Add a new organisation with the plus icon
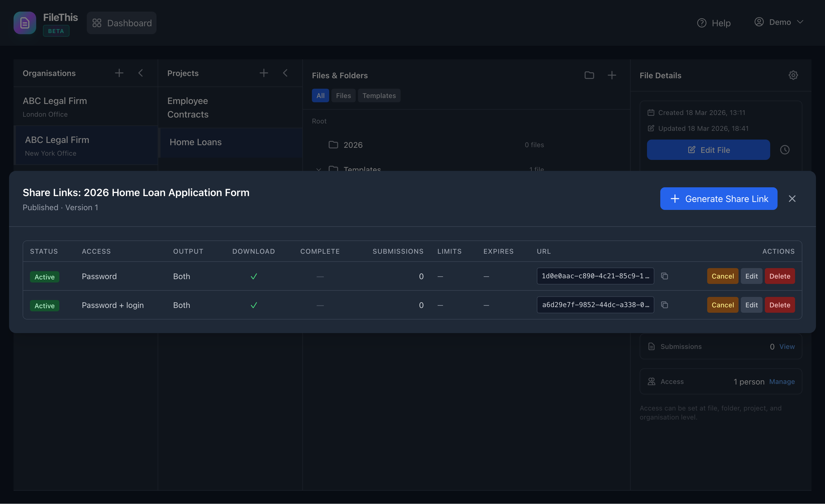This screenshot has height=504, width=825. [x=119, y=73]
